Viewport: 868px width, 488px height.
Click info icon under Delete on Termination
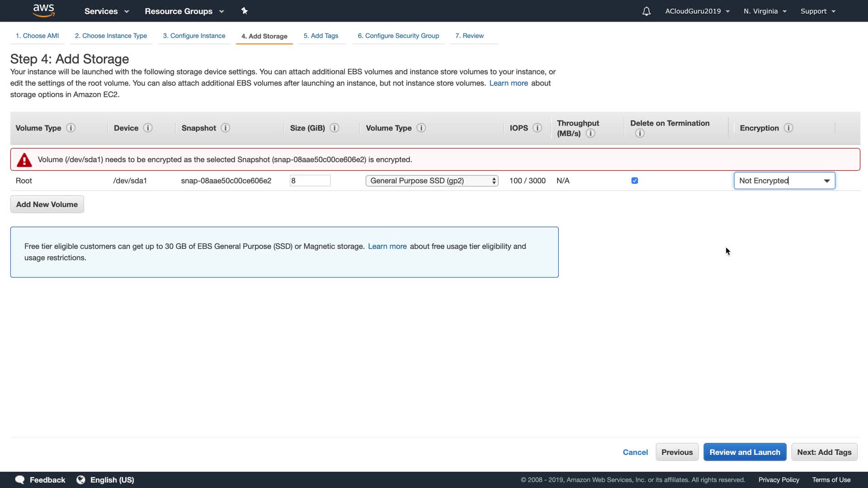pyautogui.click(x=639, y=133)
